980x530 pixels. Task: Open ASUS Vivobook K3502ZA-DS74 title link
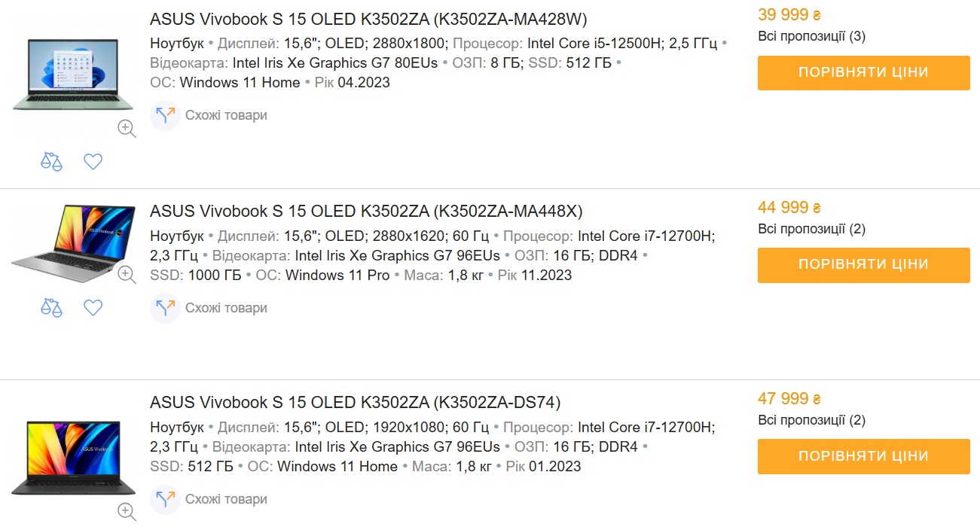pyautogui.click(x=356, y=402)
